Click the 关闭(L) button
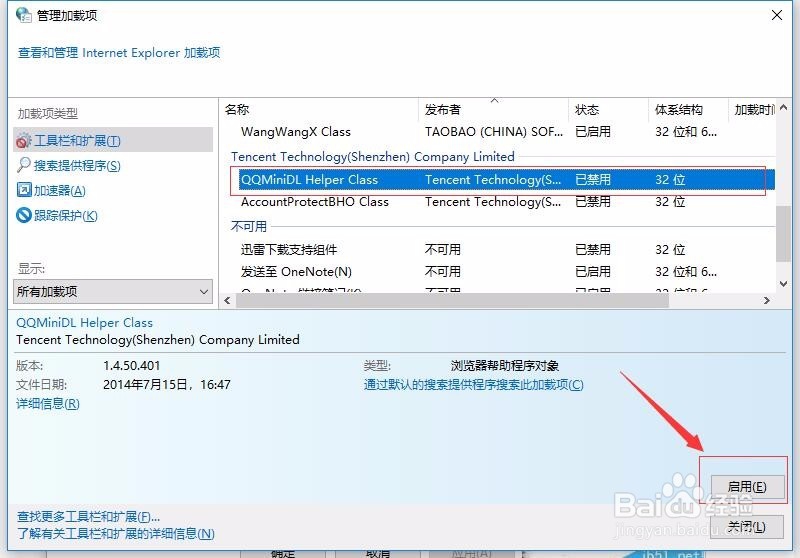Screen dimensions: 800x558 coord(746,527)
